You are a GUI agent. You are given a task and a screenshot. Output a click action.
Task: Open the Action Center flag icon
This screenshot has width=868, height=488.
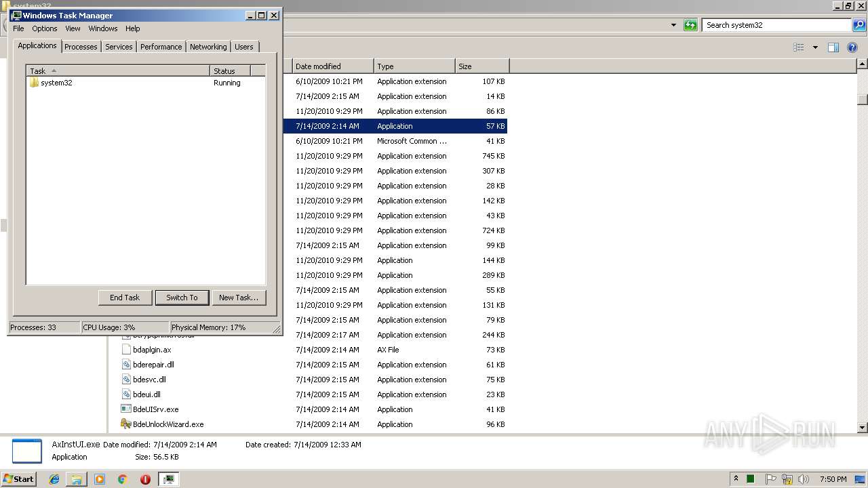(x=771, y=479)
